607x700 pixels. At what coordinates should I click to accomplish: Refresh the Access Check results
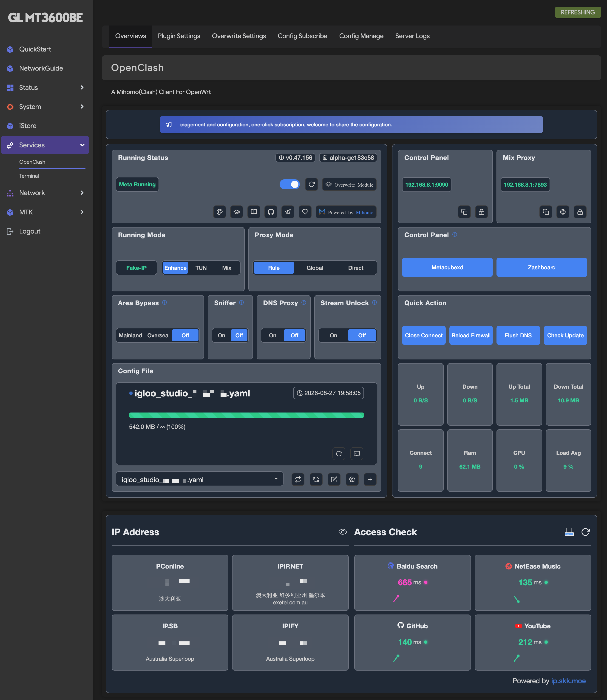[585, 532]
